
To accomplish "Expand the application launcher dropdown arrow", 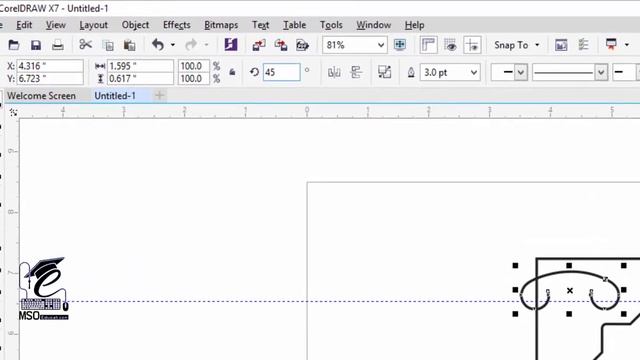I will point(627,44).
